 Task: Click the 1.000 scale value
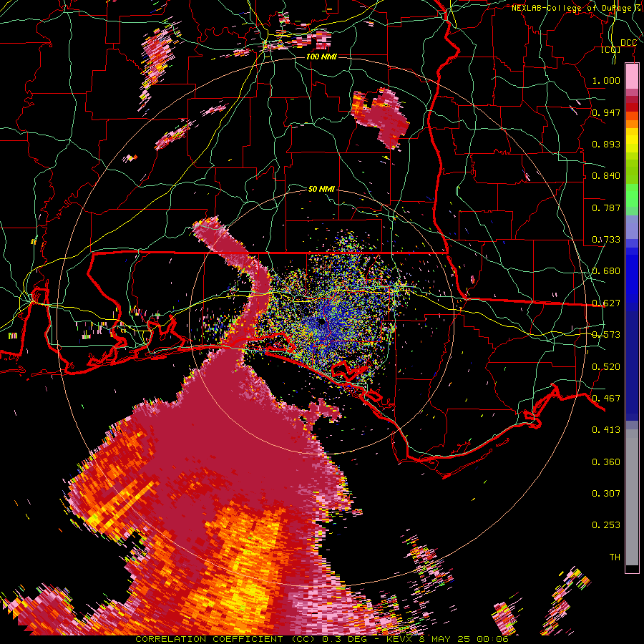(606, 80)
